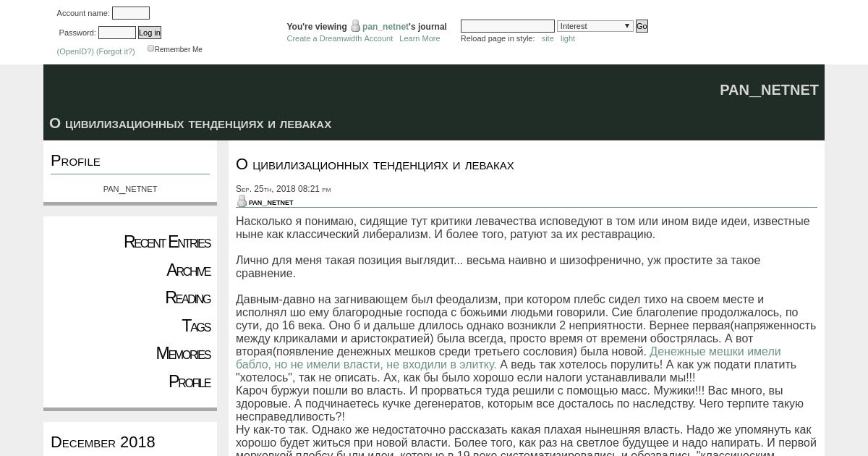Open the OpenID? login link
The height and width of the screenshot is (456, 868).
75,51
